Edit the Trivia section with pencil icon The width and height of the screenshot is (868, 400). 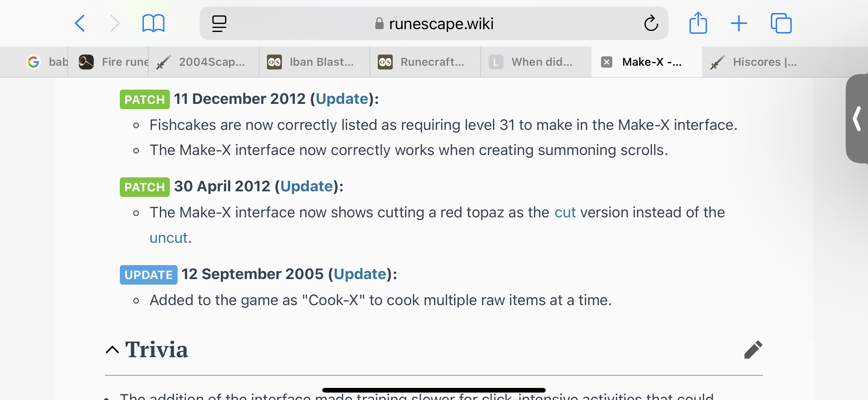coord(753,349)
